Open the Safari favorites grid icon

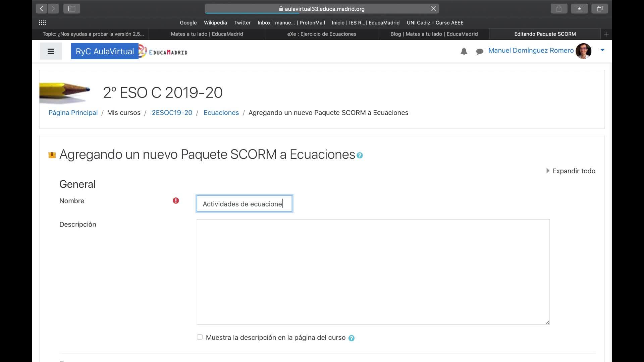42,23
